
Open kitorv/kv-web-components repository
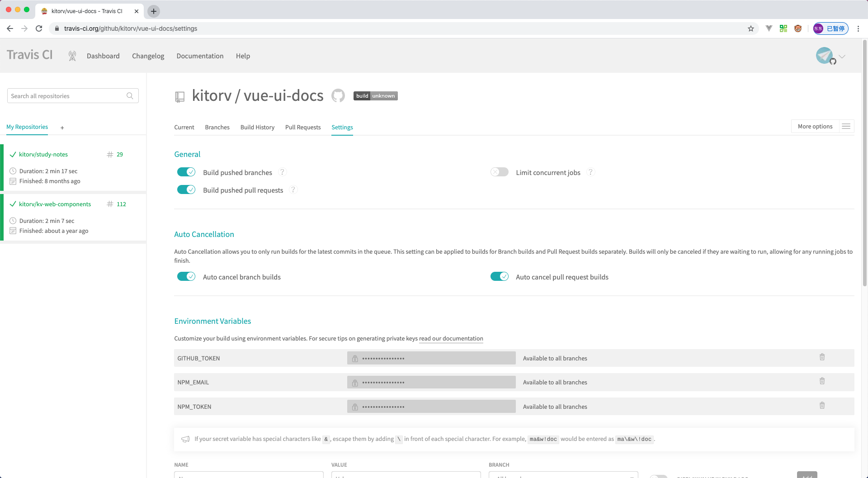[55, 204]
